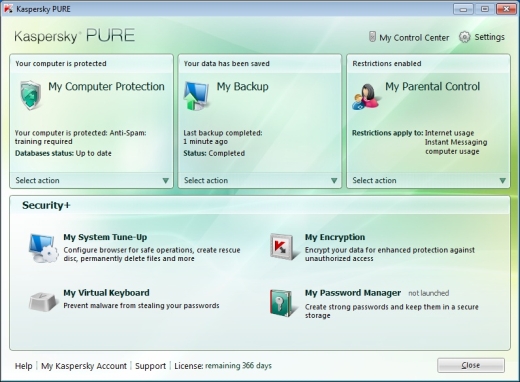Click the Support link
The height and width of the screenshot is (382, 520).
pyautogui.click(x=150, y=366)
